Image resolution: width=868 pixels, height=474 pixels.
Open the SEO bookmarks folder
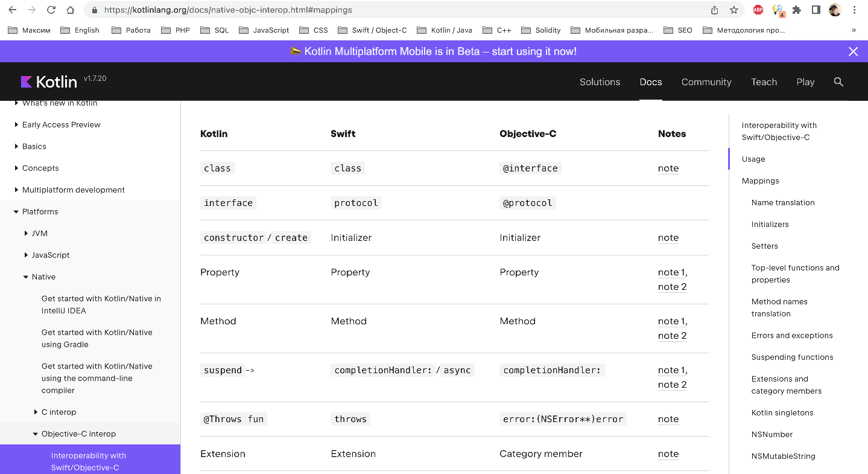pyautogui.click(x=678, y=30)
